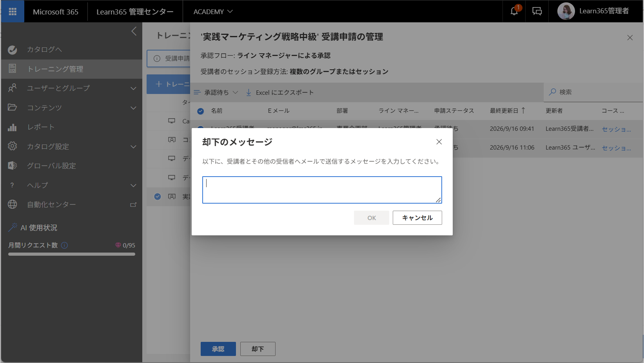Click the Microsoft 365 label

click(56, 12)
